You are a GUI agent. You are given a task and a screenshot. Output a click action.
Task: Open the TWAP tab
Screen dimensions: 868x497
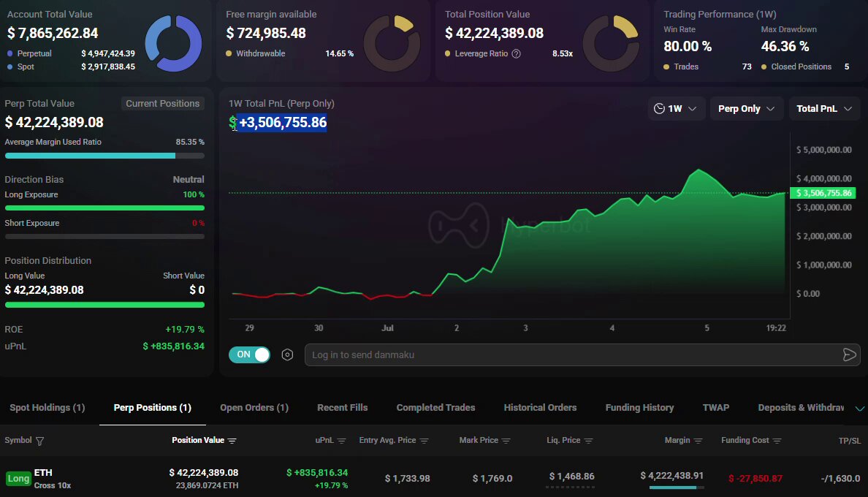(716, 407)
